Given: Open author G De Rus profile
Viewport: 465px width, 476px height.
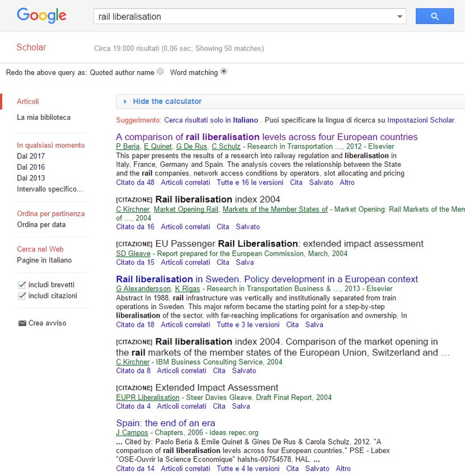Looking at the screenshot, I should coord(192,146).
